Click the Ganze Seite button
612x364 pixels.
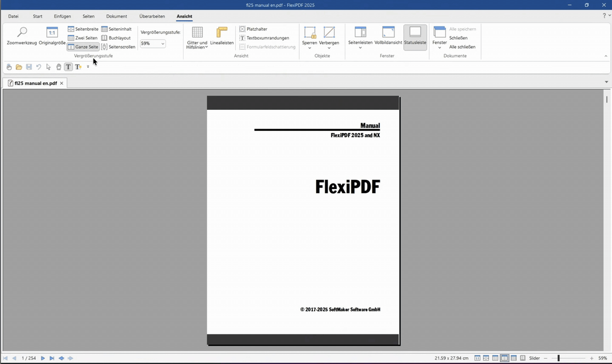point(83,47)
